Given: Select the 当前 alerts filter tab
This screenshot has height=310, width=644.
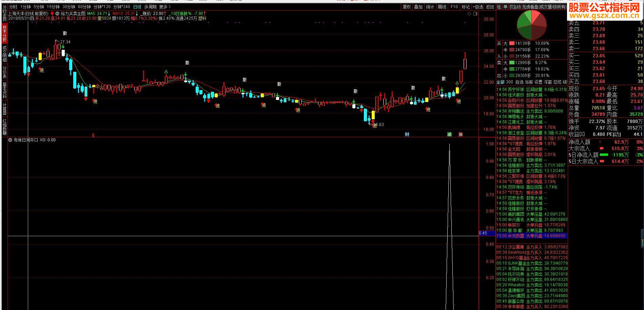Looking at the screenshot, I should [x=529, y=82].
